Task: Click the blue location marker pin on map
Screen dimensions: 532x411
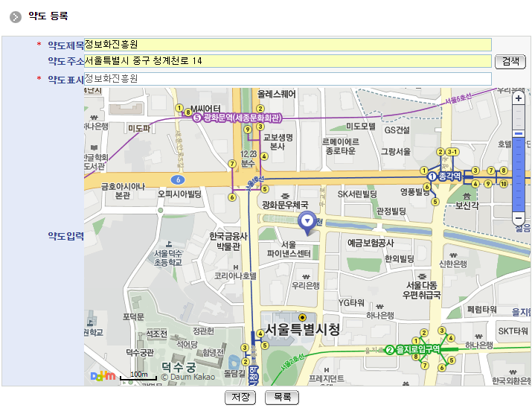Action: coord(306,221)
